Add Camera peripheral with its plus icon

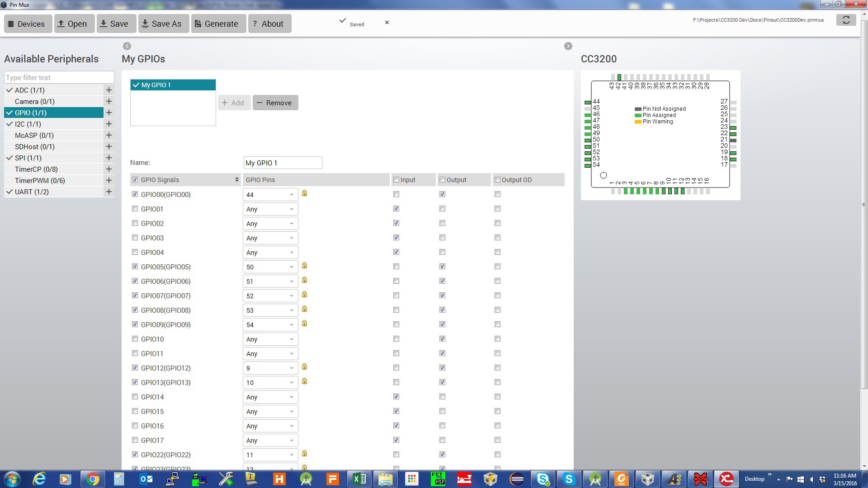(109, 101)
